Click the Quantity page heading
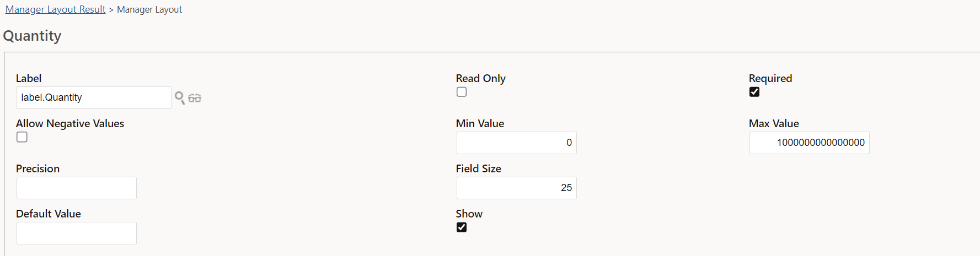This screenshot has width=980, height=256. click(x=32, y=36)
